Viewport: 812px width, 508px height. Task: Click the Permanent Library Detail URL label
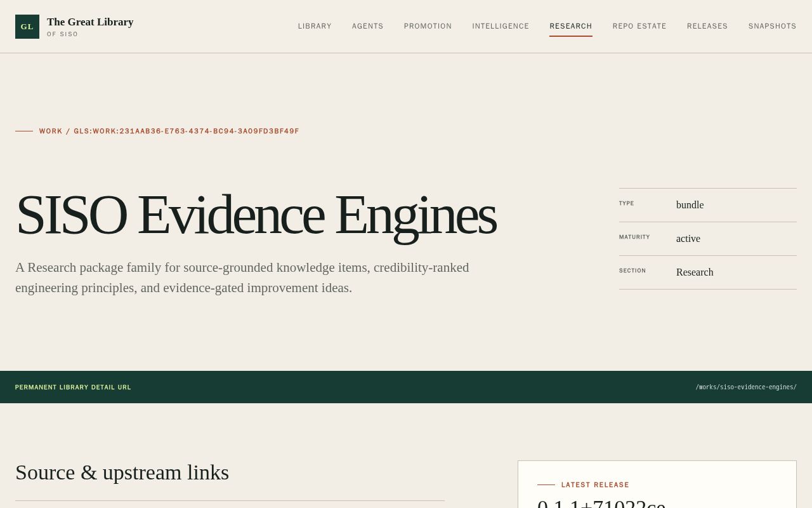pyautogui.click(x=73, y=387)
